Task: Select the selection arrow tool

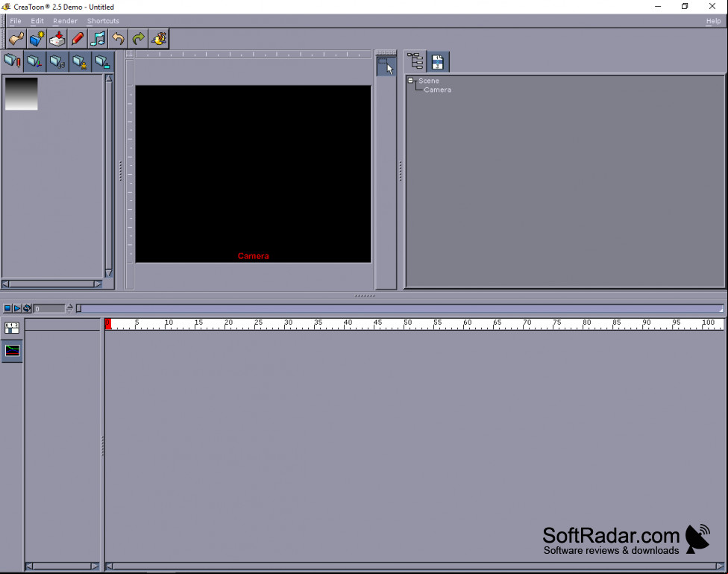Action: [x=386, y=66]
